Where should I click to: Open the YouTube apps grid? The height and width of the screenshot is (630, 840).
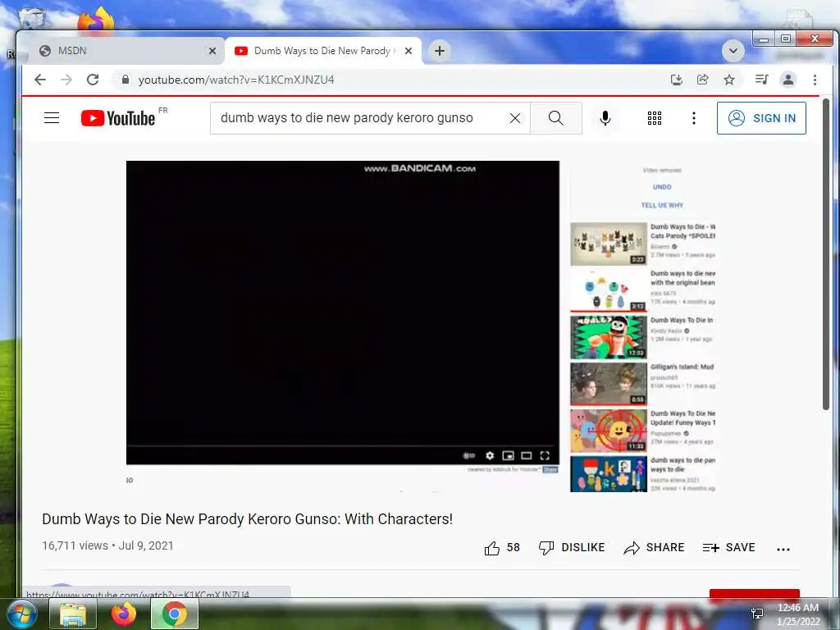(x=654, y=118)
